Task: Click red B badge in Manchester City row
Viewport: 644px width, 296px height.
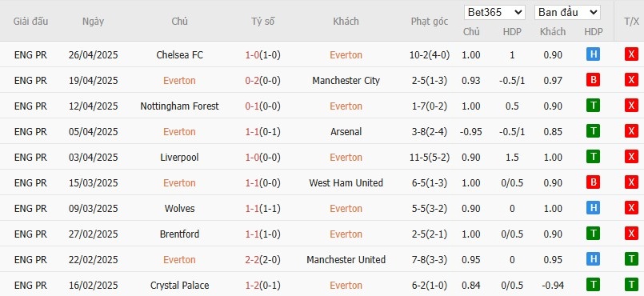Action: tap(593, 81)
